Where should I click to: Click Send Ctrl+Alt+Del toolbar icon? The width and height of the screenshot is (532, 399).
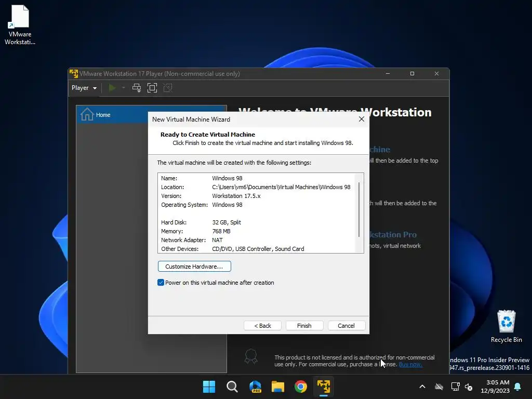(x=137, y=88)
